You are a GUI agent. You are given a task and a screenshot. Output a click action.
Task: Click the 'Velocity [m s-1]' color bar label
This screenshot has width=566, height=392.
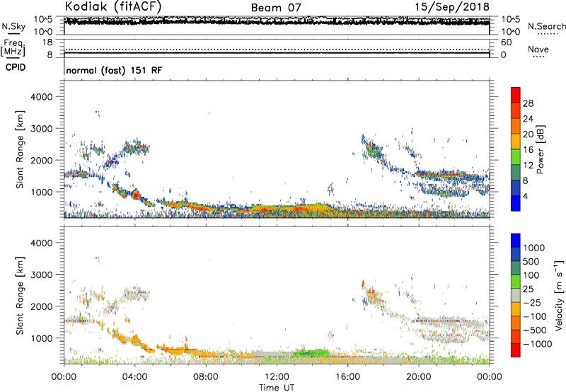tap(559, 295)
